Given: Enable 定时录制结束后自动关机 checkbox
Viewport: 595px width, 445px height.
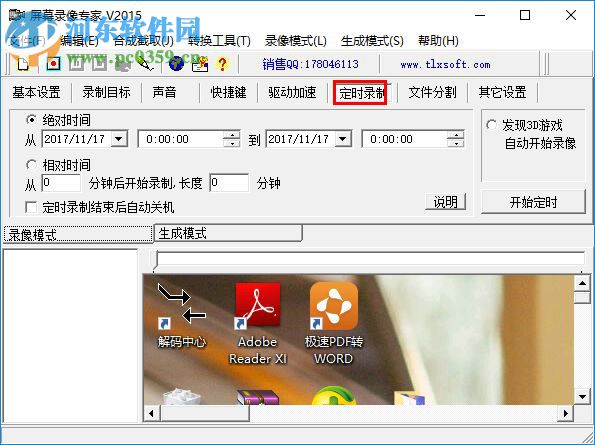Looking at the screenshot, I should tap(31, 207).
